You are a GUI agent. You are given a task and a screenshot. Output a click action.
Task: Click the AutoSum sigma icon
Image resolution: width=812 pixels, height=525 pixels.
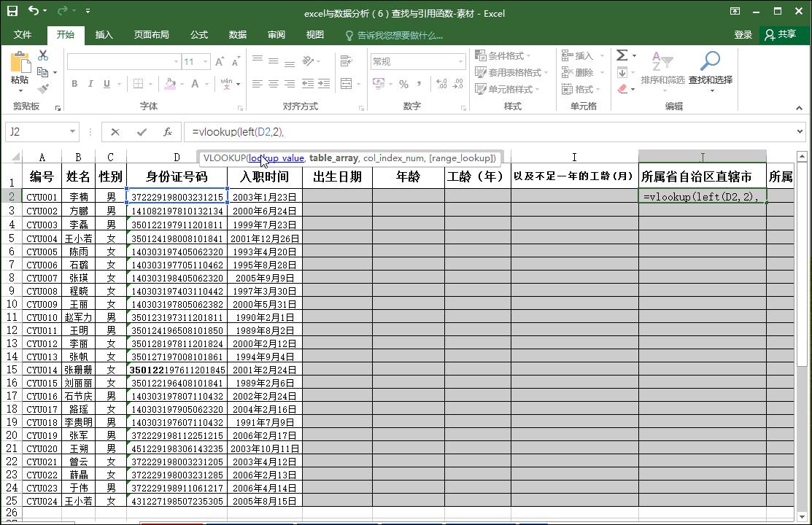pyautogui.click(x=622, y=55)
